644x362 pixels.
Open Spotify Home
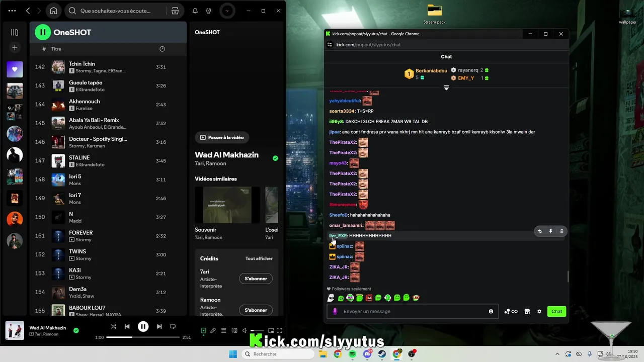[53, 11]
